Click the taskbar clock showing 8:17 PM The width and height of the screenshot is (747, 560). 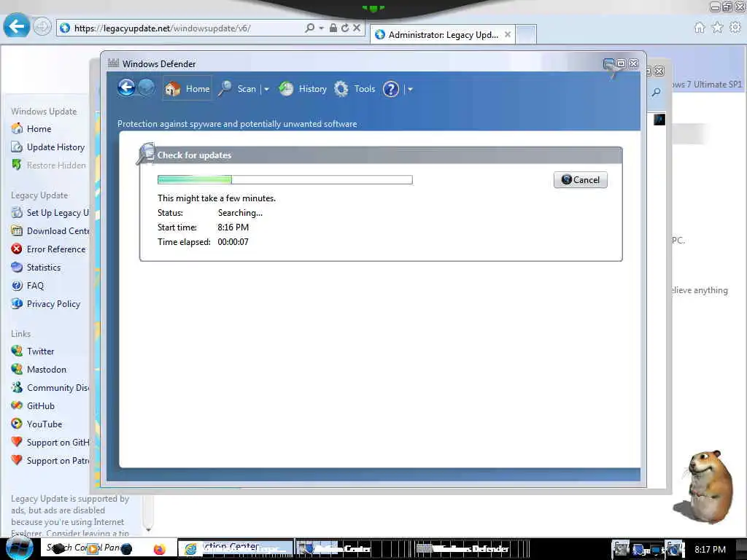coord(710,549)
